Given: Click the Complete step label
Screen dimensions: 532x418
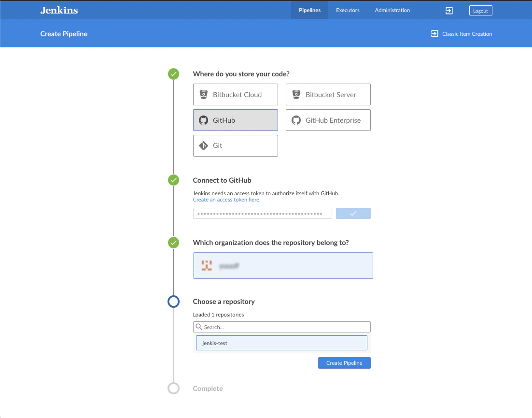Looking at the screenshot, I should coord(208,389).
